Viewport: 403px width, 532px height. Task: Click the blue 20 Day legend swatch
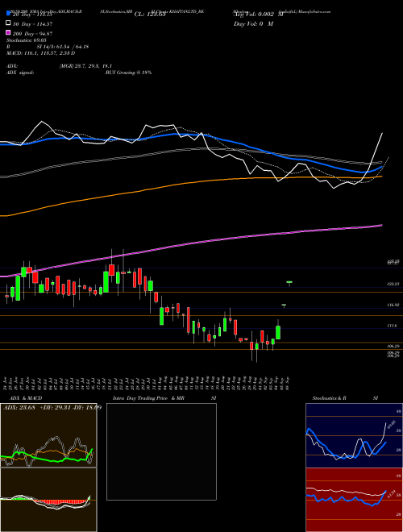[9, 14]
